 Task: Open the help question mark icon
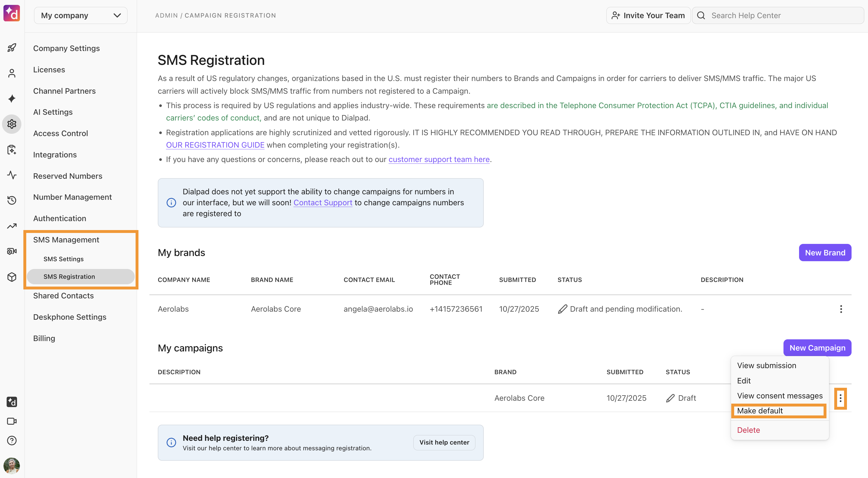click(x=12, y=440)
